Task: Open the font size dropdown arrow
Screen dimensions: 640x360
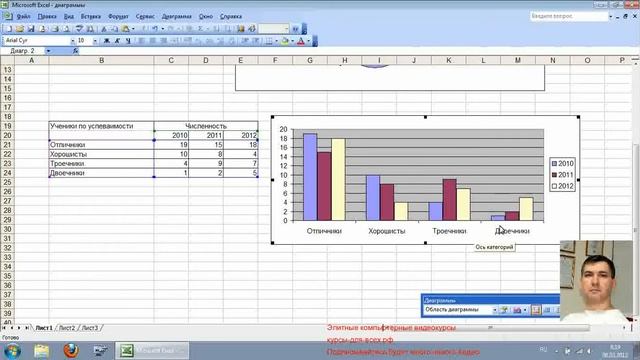Action: coord(95,40)
